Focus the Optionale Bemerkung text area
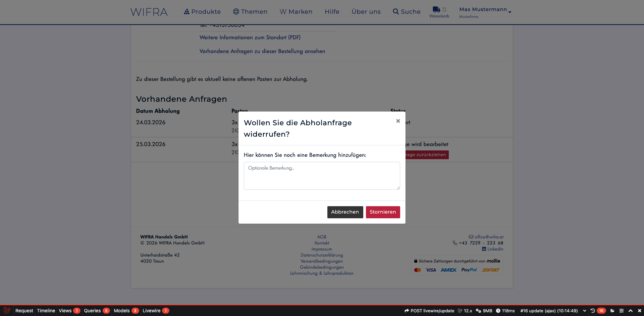Viewport: 644px width, 316px height. point(322,176)
